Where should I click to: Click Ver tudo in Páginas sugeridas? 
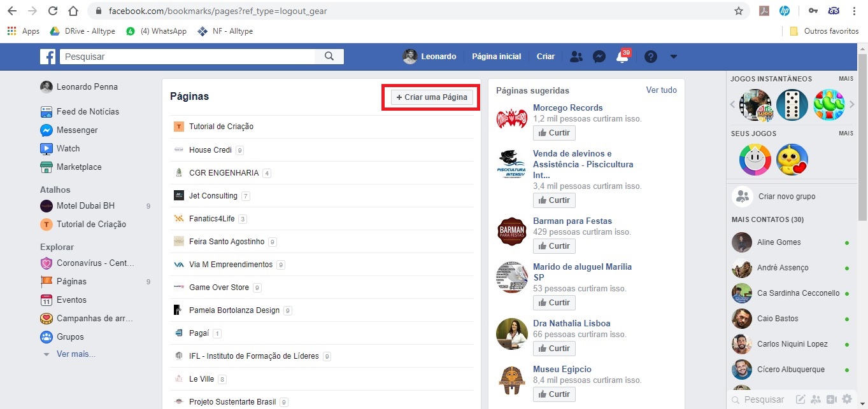[x=662, y=90]
